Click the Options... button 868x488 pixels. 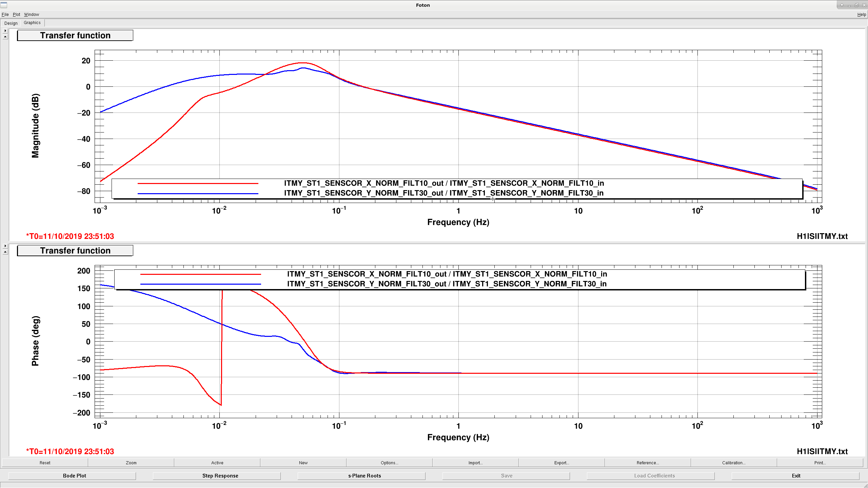coord(389,463)
